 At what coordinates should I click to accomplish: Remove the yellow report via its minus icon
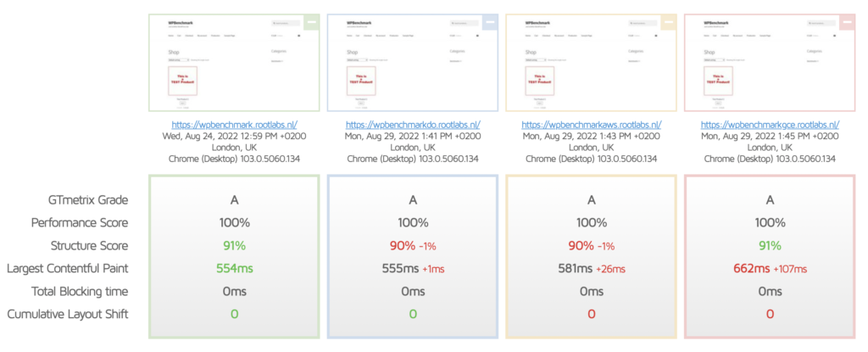666,22
